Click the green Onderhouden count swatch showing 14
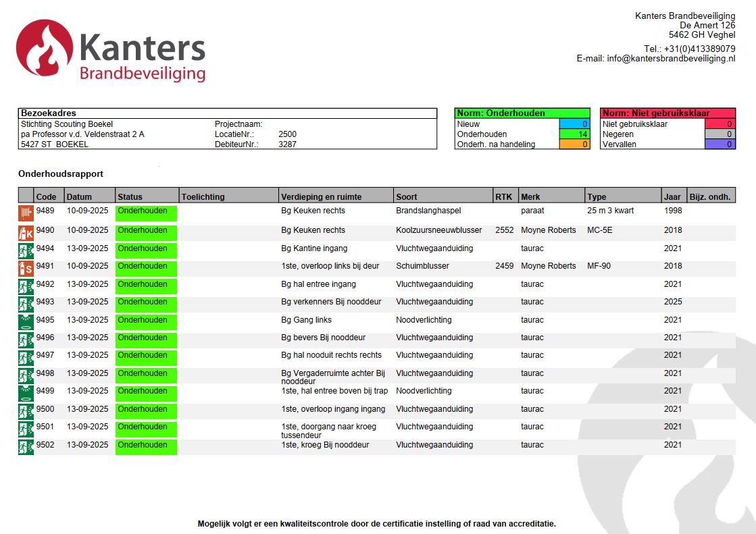Image resolution: width=756 pixels, height=534 pixels. 575,134
